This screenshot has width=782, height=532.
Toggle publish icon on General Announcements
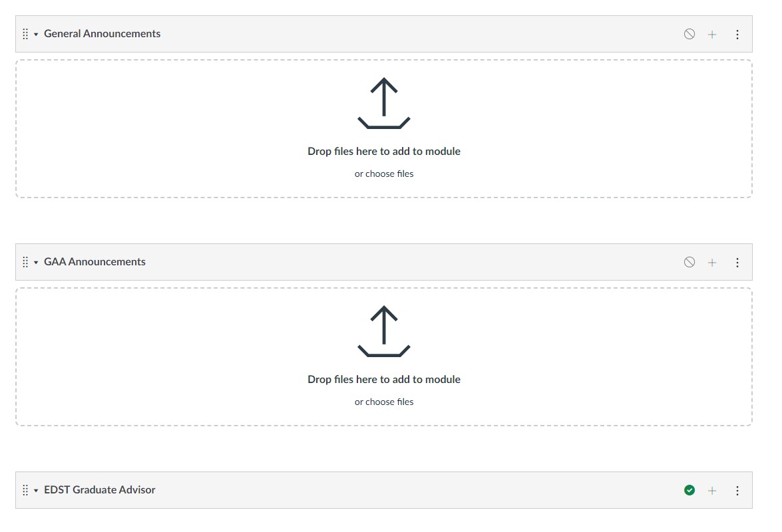pos(689,34)
